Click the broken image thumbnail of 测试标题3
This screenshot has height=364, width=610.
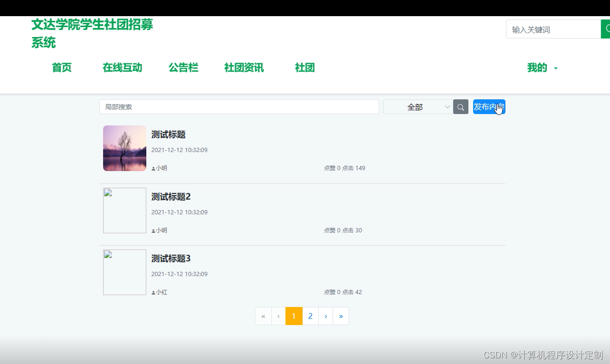(x=124, y=272)
